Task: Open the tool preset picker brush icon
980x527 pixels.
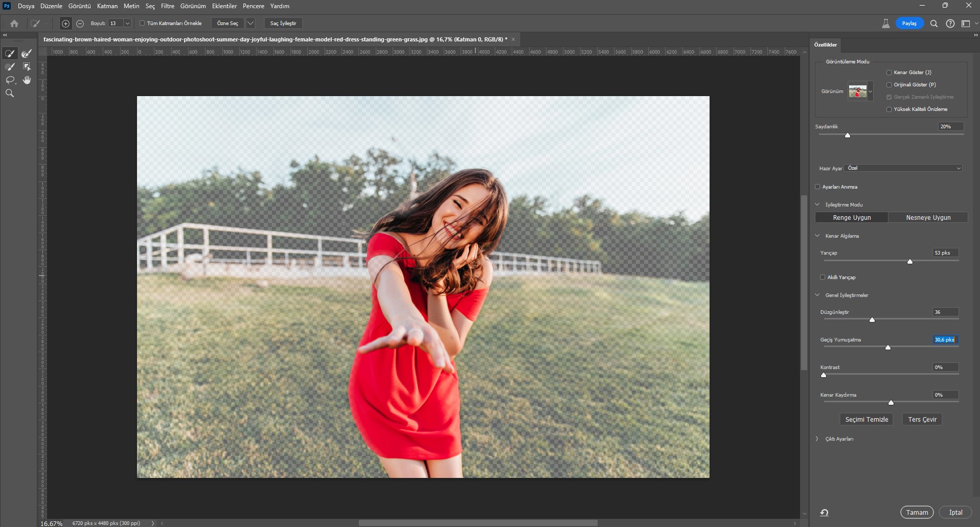Action: 35,24
